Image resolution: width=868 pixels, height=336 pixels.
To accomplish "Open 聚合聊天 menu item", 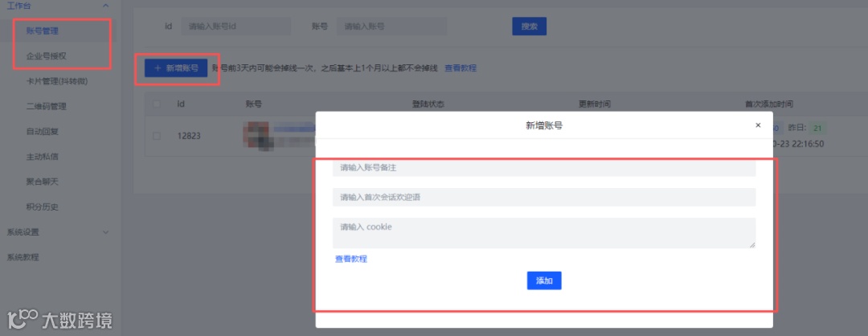I will [x=43, y=182].
